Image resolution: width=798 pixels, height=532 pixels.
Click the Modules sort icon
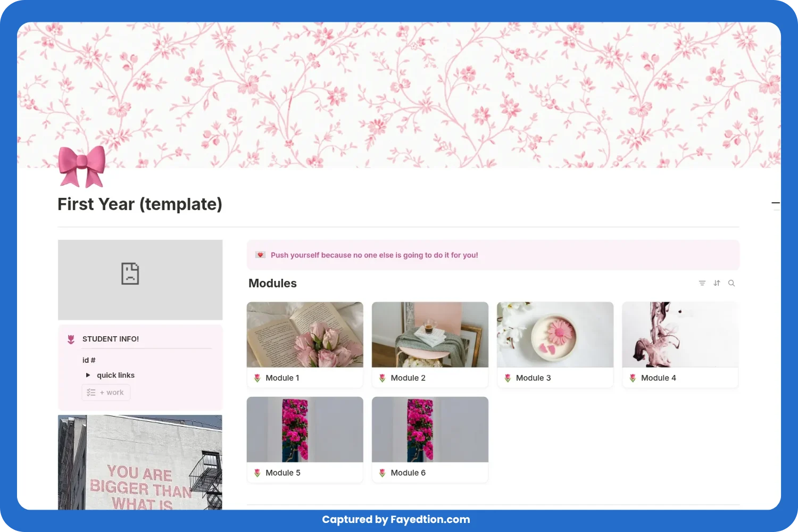(x=717, y=283)
